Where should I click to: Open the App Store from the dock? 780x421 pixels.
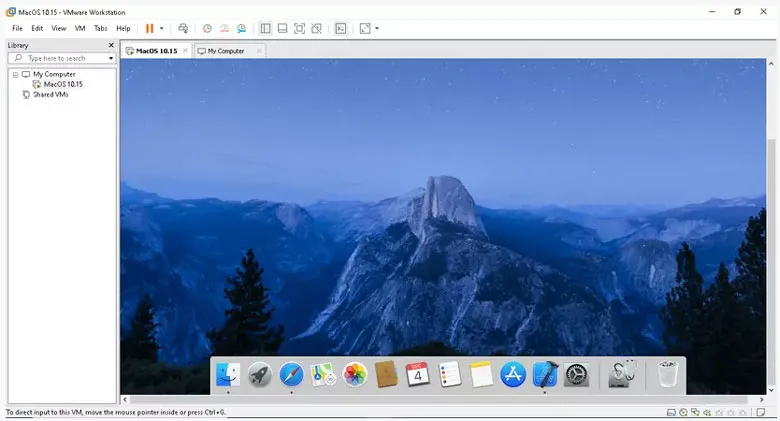(x=513, y=374)
